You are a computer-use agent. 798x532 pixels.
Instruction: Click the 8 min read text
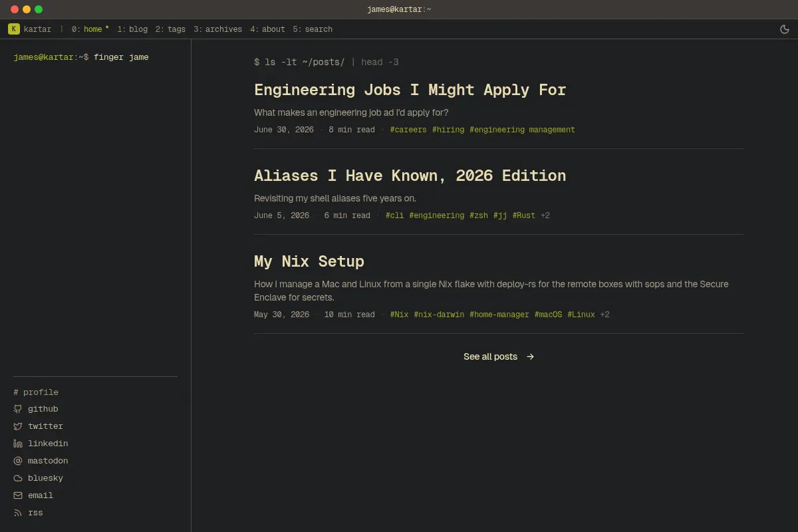[352, 130]
